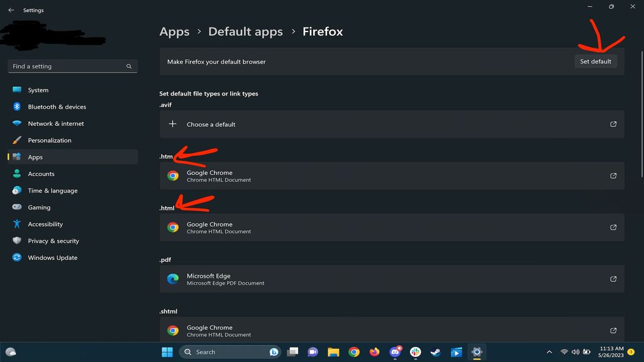Open Google Chrome from the taskbar

coord(354,352)
